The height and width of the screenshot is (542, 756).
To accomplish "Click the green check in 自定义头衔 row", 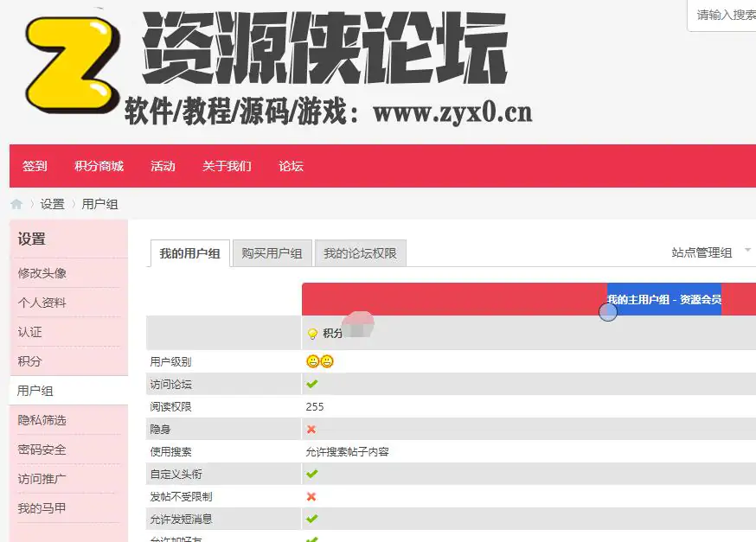I will pos(312,474).
